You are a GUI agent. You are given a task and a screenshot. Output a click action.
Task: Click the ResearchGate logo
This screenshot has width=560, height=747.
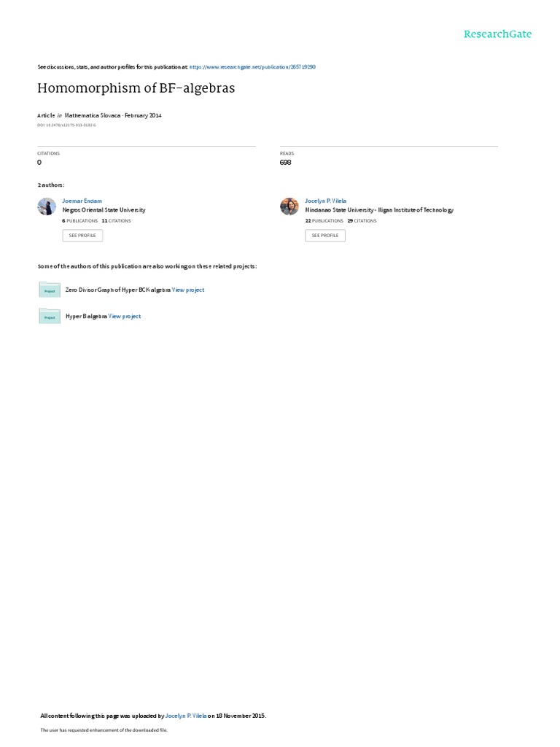click(x=497, y=34)
